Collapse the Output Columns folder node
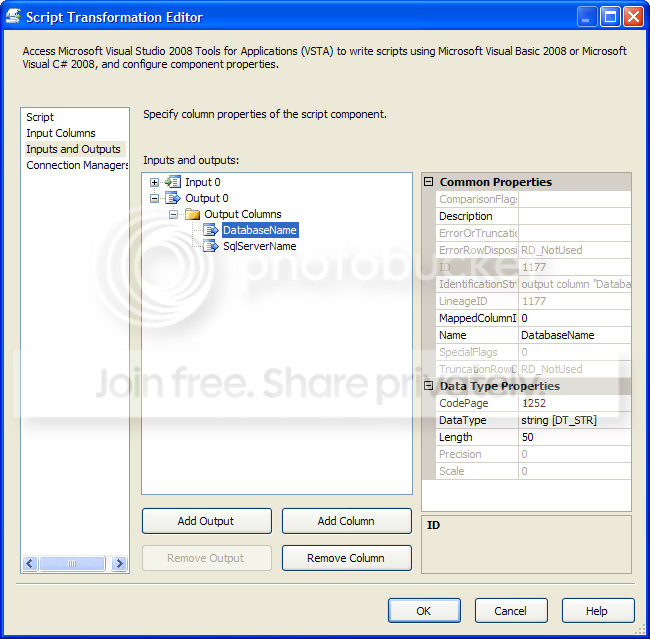650x639 pixels. (173, 214)
